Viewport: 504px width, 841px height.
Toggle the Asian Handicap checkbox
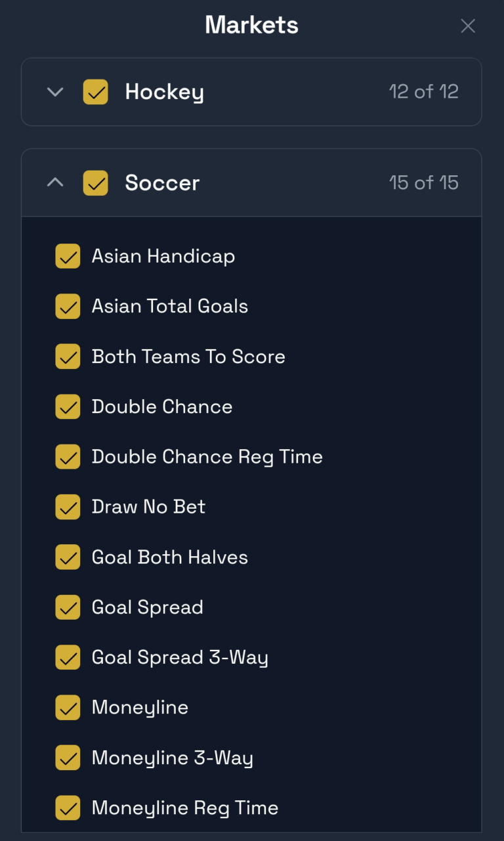68,256
